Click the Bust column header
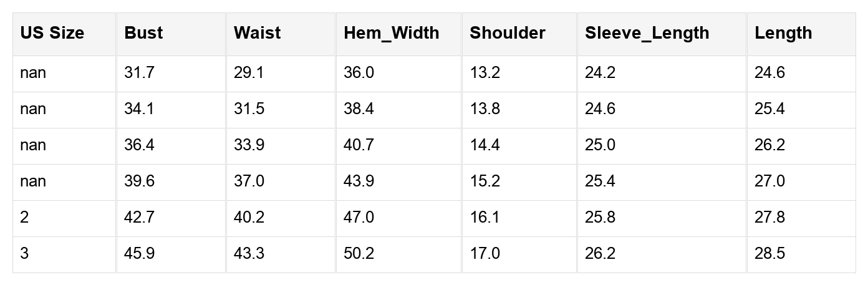 (143, 33)
